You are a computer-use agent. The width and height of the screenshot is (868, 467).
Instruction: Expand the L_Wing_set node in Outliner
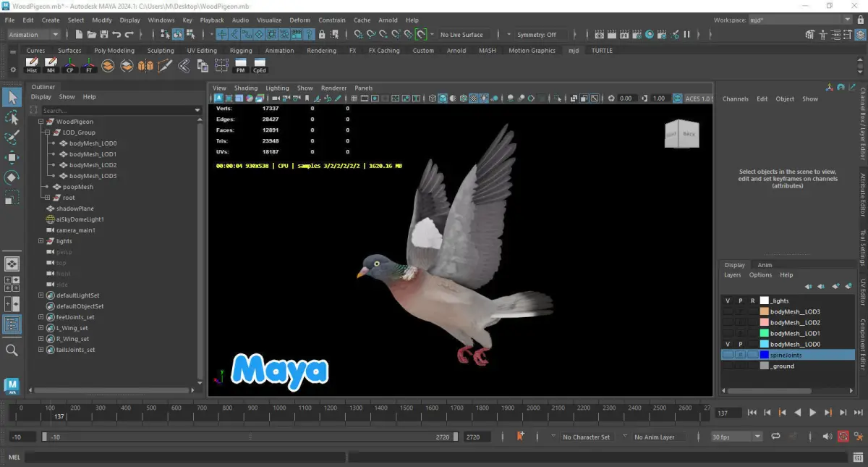41,328
